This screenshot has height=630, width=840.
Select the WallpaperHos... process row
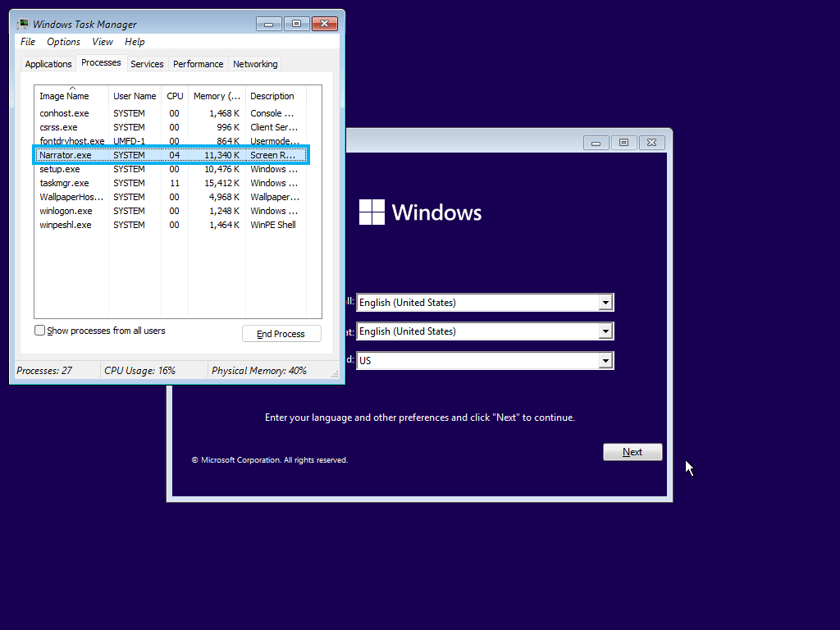pyautogui.click(x=171, y=197)
